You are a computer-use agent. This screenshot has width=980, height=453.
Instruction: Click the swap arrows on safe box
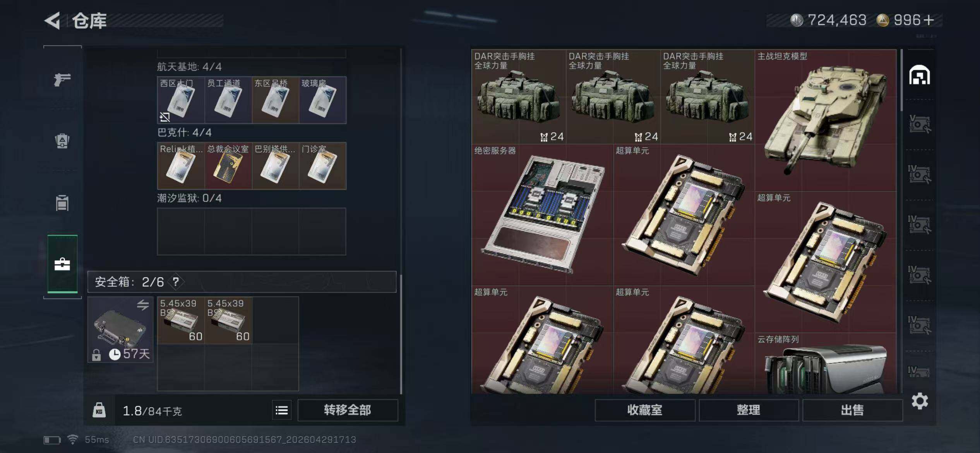point(143,305)
